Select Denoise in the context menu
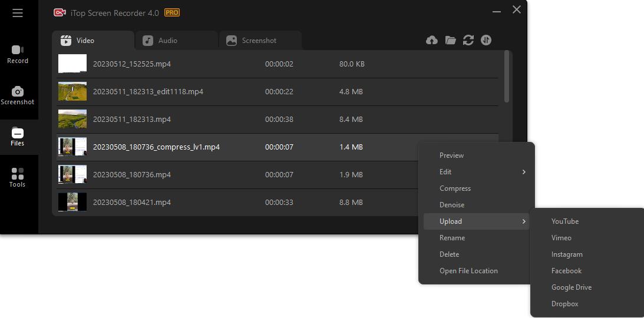Screen dimensions: 644x318 452,205
